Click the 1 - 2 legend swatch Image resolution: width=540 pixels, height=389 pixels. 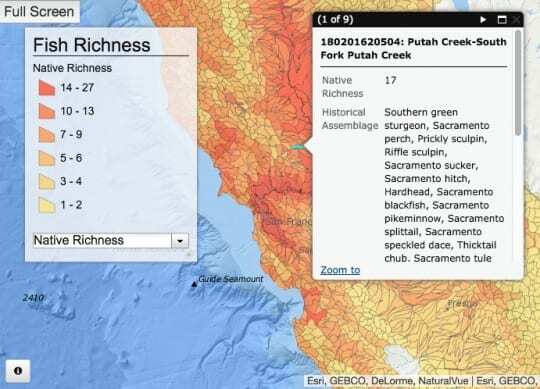(46, 205)
